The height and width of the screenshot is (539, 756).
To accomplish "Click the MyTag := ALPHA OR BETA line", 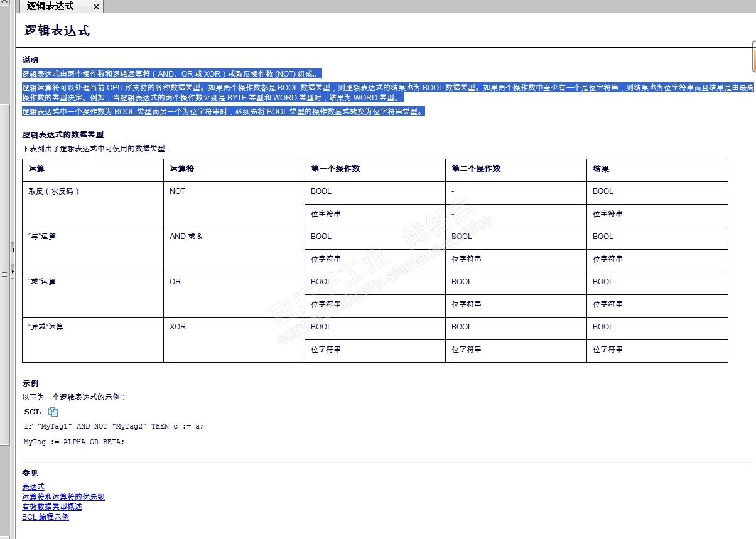I will point(74,442).
